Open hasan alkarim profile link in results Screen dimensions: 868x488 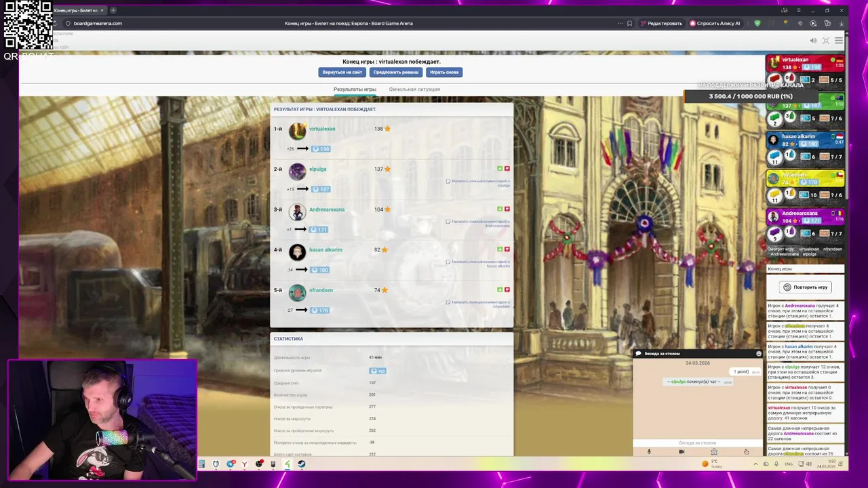(x=325, y=249)
